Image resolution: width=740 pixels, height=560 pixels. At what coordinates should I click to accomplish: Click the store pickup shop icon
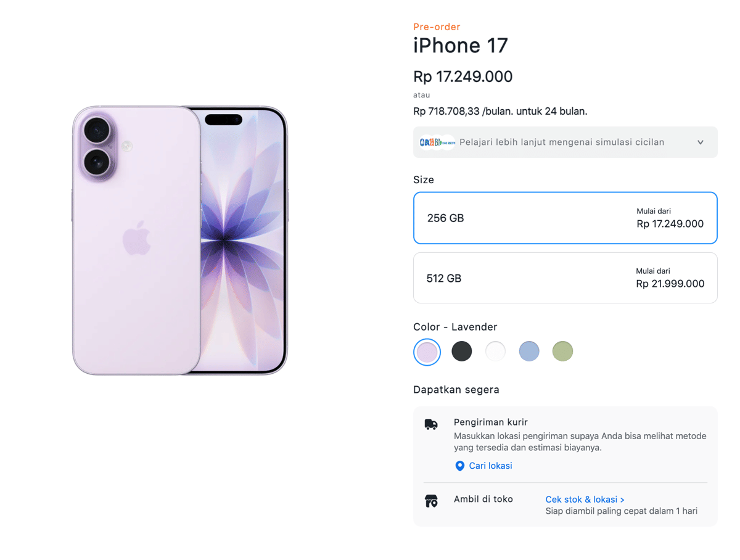tap(431, 501)
